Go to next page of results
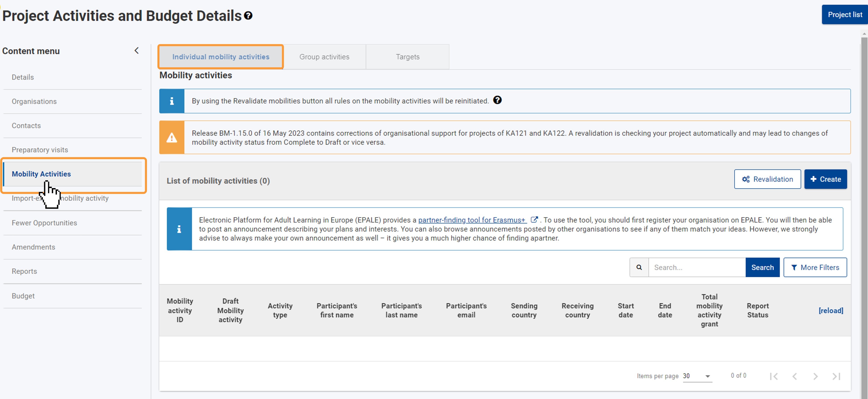868x399 pixels. click(x=815, y=376)
